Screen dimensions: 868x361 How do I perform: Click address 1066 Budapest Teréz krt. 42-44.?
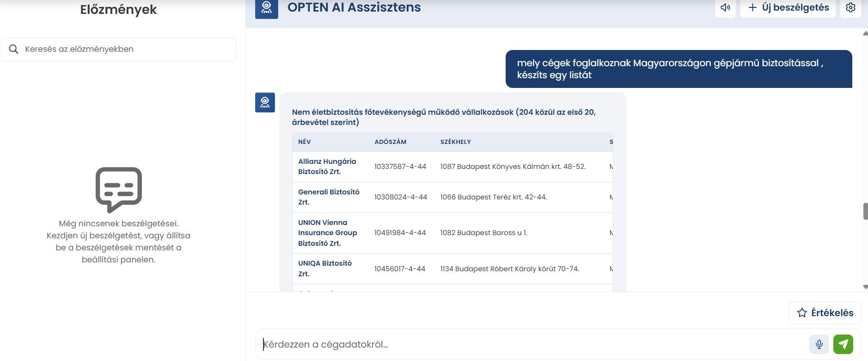[x=494, y=197]
